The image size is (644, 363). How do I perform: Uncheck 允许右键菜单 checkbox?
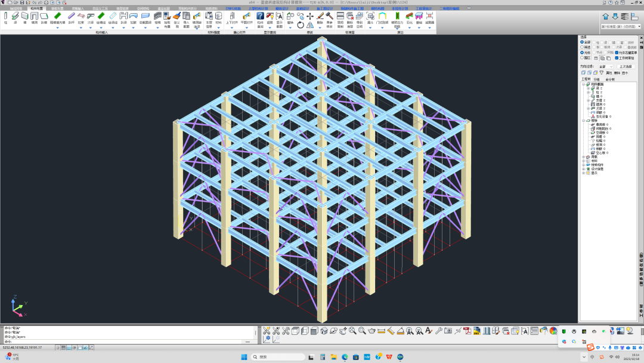click(617, 53)
